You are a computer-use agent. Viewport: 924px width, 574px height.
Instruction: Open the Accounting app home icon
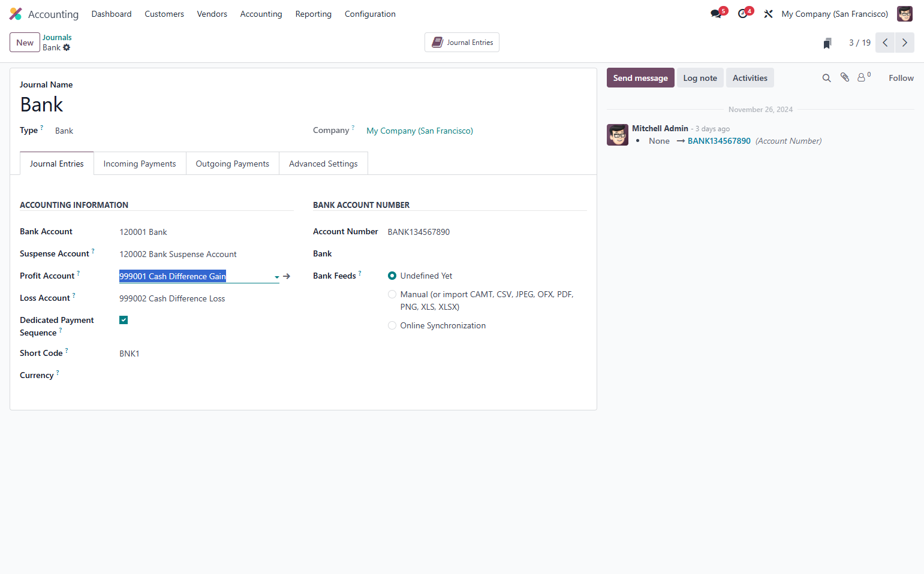(16, 14)
